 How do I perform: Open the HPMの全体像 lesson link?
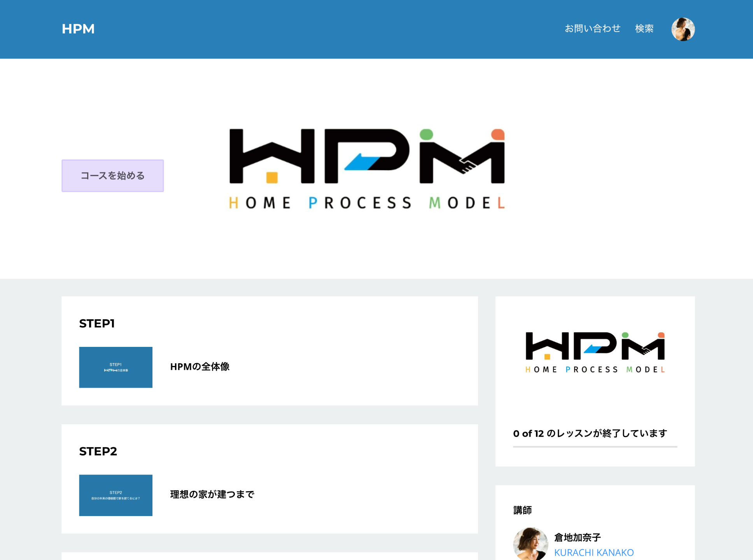coord(200,367)
